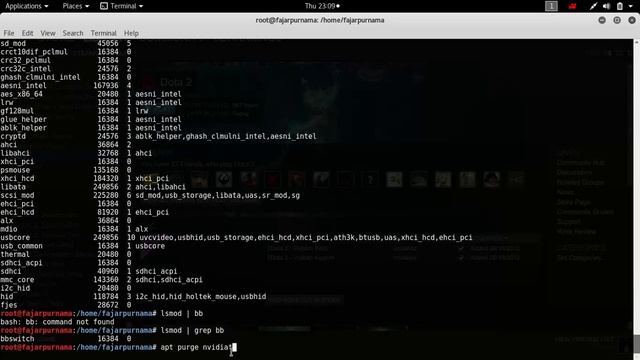Open the Help menu
This screenshot has height=360, width=640.
click(x=131, y=33)
